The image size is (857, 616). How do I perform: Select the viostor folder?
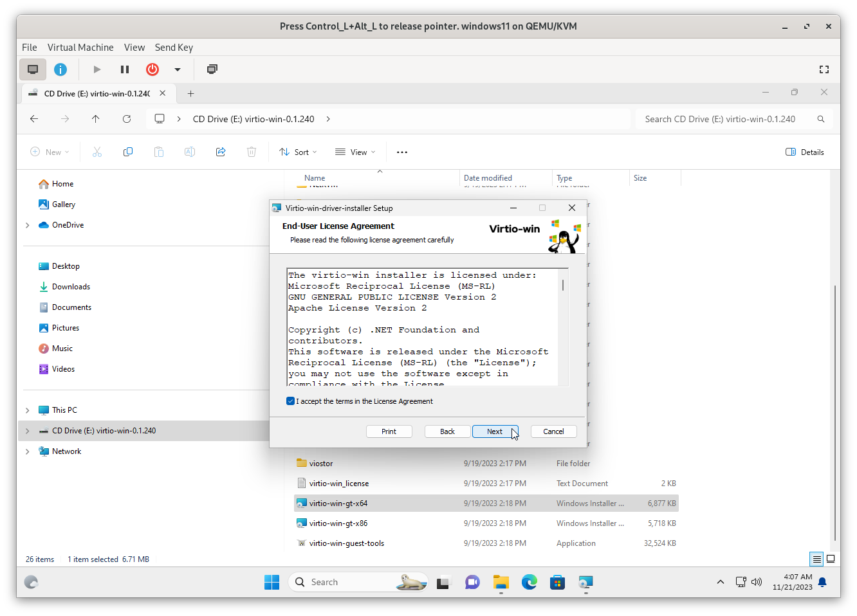486,464
